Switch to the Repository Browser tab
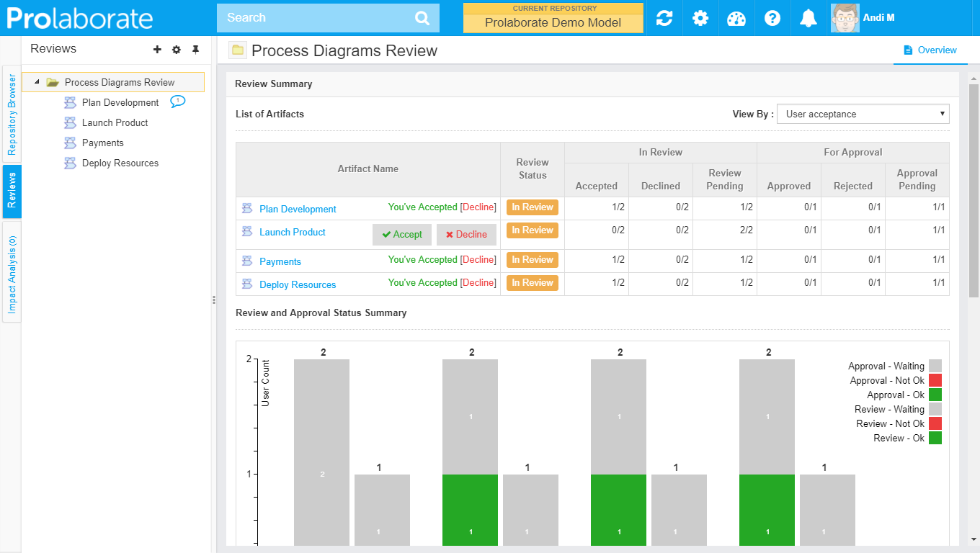 click(x=12, y=114)
